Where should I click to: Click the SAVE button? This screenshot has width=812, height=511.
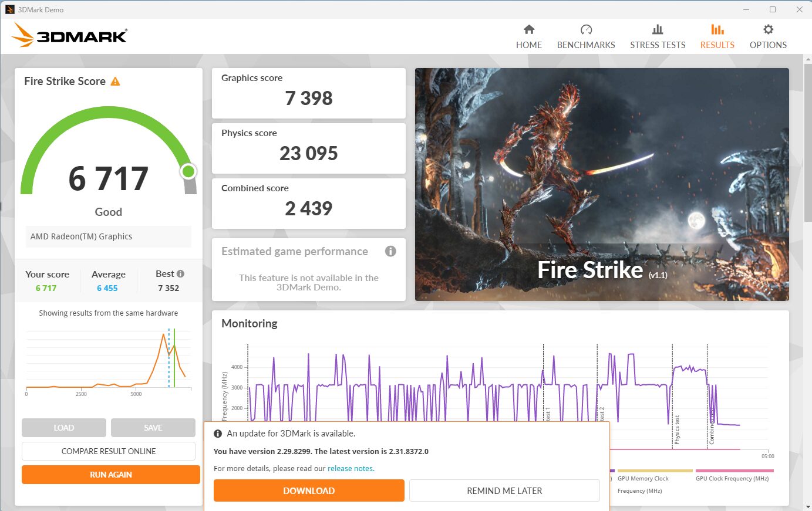[x=153, y=428]
